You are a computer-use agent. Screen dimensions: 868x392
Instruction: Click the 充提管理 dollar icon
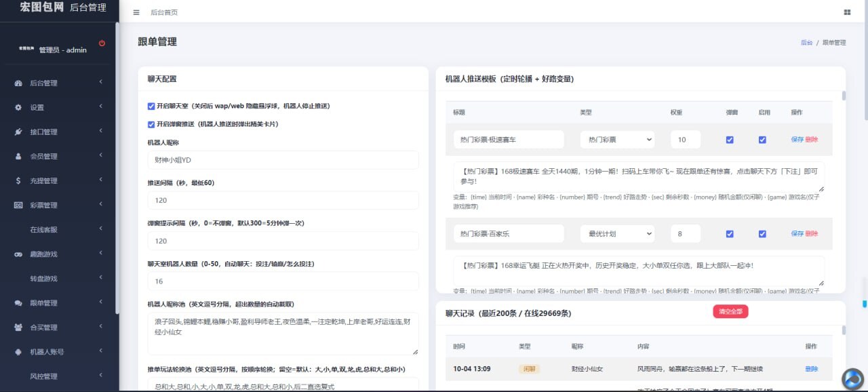pos(18,180)
